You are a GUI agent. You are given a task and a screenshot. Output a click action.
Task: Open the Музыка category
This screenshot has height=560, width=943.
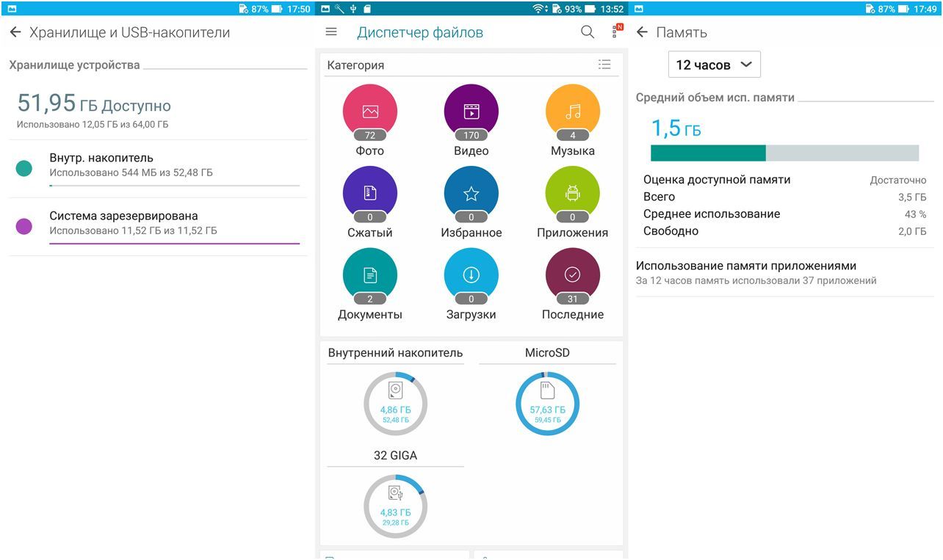tap(572, 112)
